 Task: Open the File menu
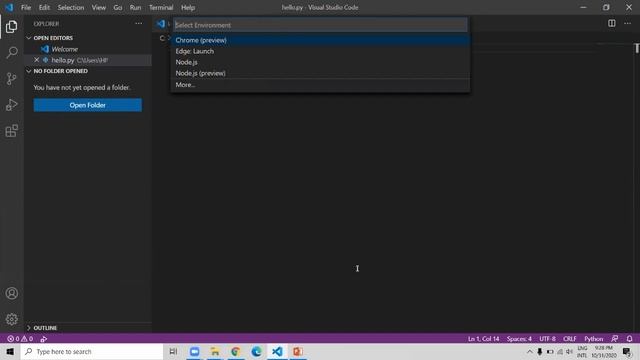pos(26,7)
